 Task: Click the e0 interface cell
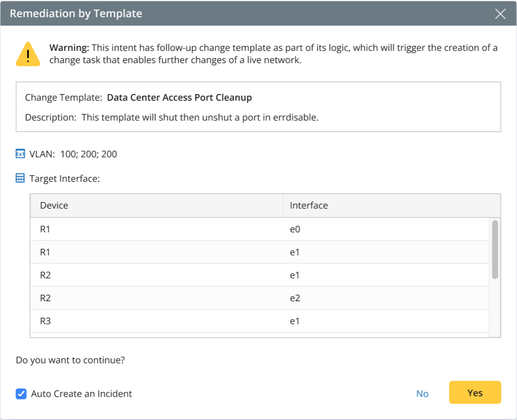pyautogui.click(x=295, y=229)
